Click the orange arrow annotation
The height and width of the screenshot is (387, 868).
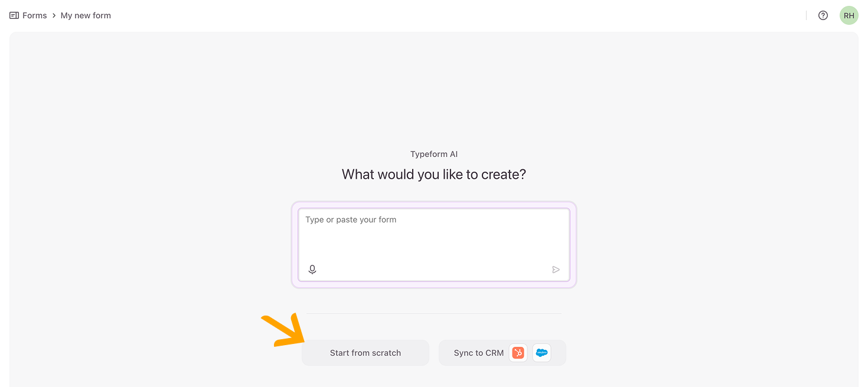pos(282,332)
